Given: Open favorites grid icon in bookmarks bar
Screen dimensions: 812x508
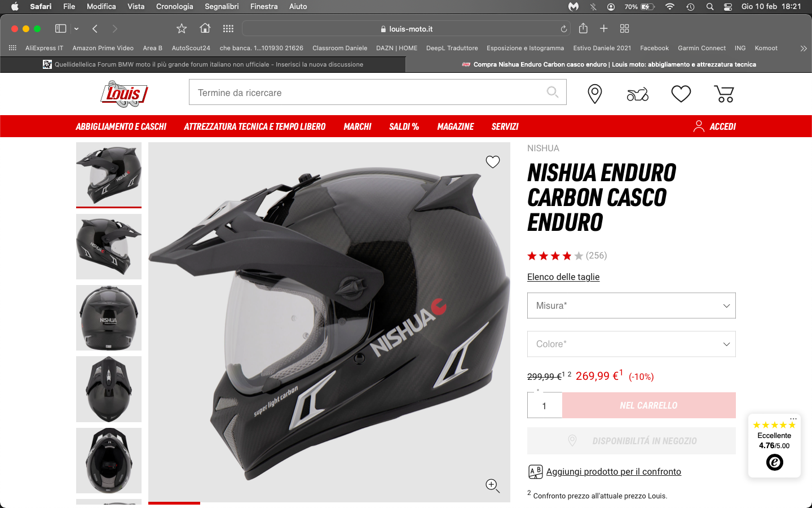Looking at the screenshot, I should tap(12, 48).
